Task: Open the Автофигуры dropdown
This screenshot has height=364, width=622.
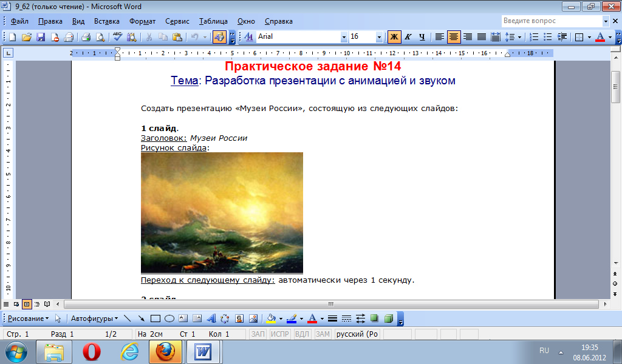Action: [94, 318]
